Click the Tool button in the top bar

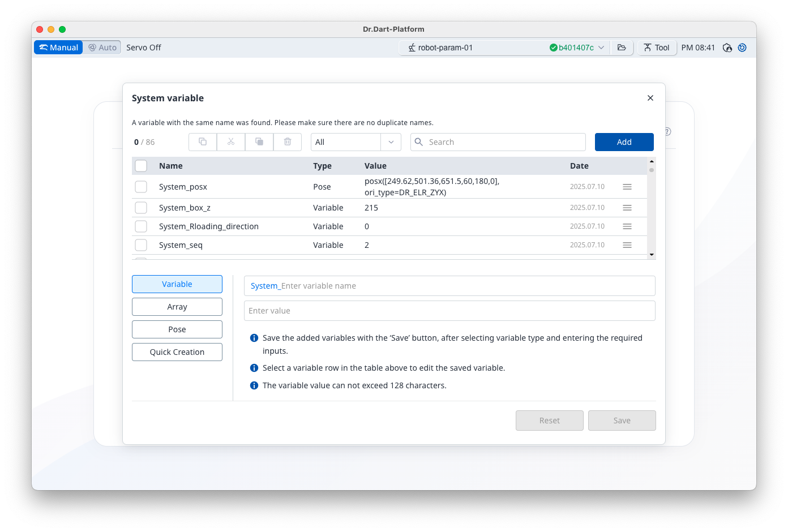click(657, 48)
